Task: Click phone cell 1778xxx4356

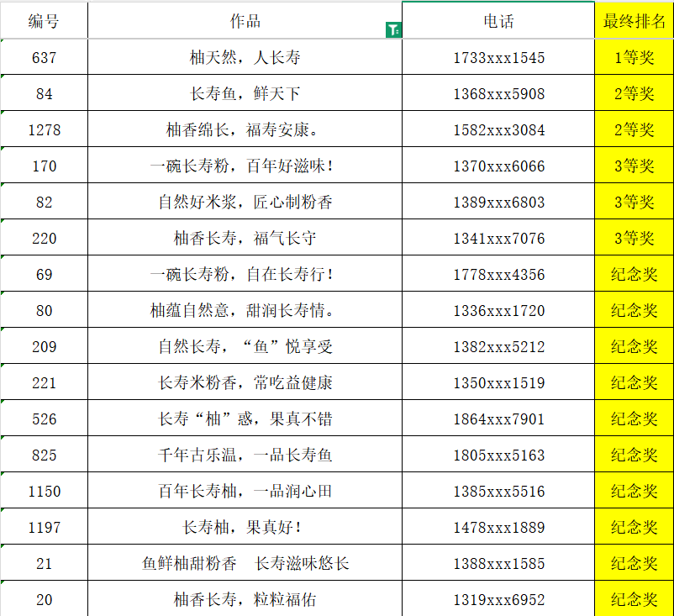Action: pyautogui.click(x=498, y=274)
